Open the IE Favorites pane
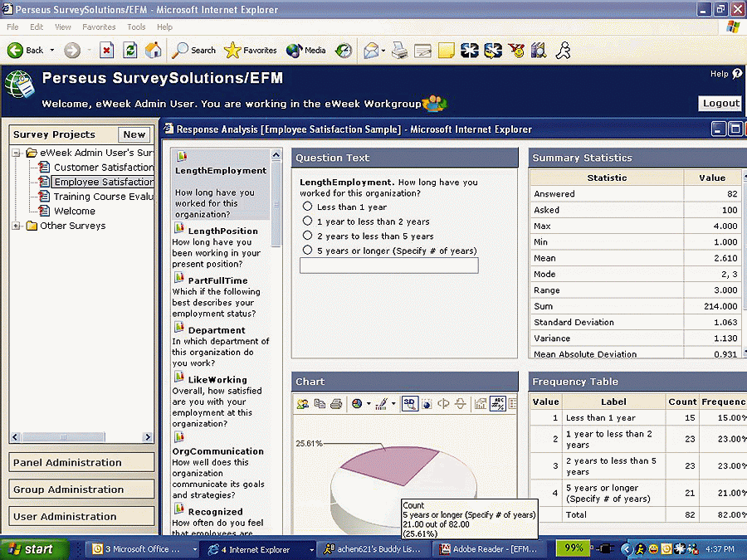747x560 pixels. [250, 50]
